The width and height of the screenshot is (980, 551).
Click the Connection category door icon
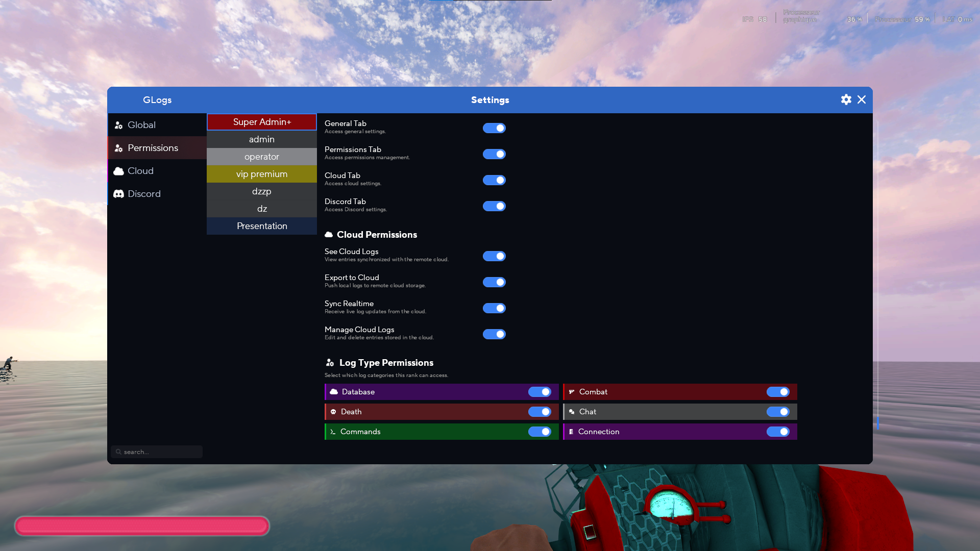pyautogui.click(x=571, y=432)
